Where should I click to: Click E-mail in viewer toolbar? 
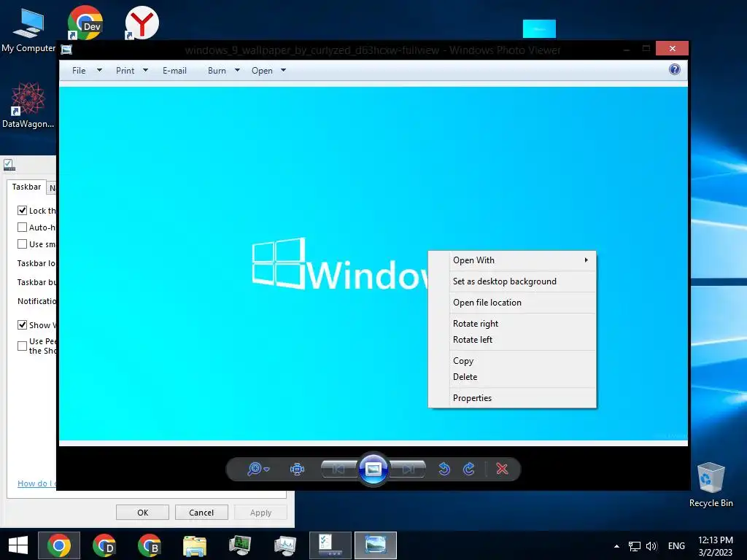click(x=174, y=71)
